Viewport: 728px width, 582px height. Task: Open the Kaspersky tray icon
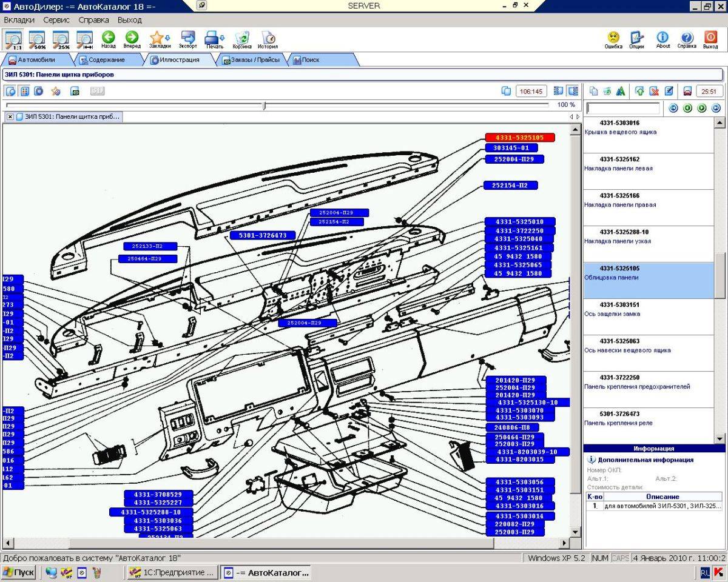pos(718,572)
